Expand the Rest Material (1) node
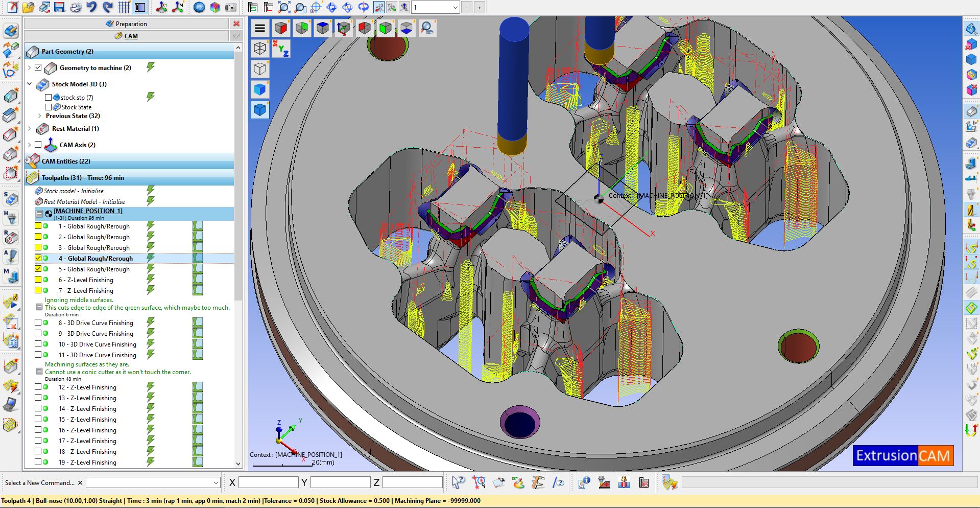The width and height of the screenshot is (980, 508). point(29,129)
